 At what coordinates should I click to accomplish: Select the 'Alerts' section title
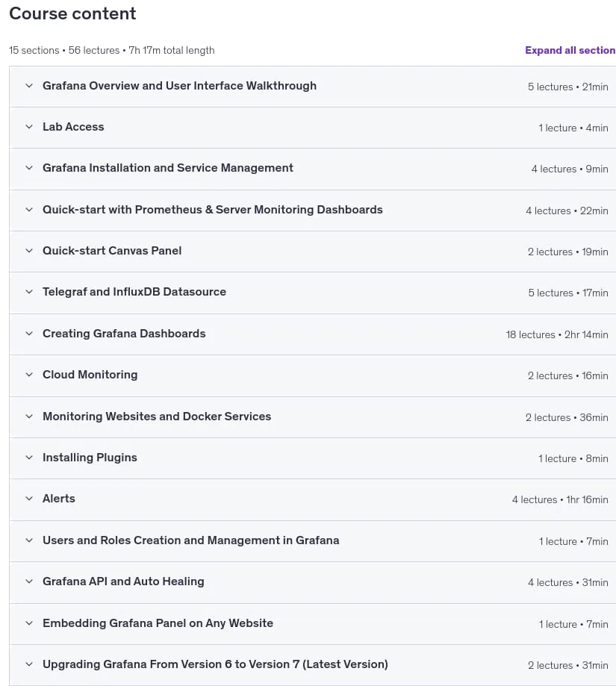(x=59, y=499)
